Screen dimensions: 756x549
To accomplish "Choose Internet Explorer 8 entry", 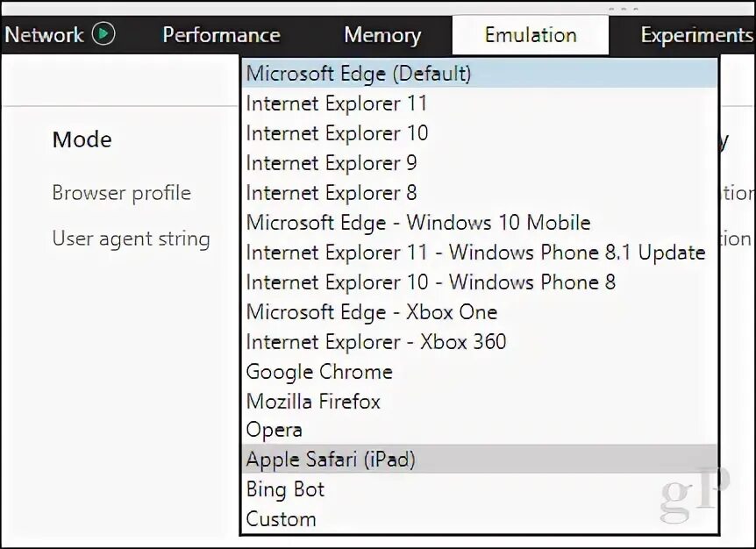I will click(x=480, y=193).
